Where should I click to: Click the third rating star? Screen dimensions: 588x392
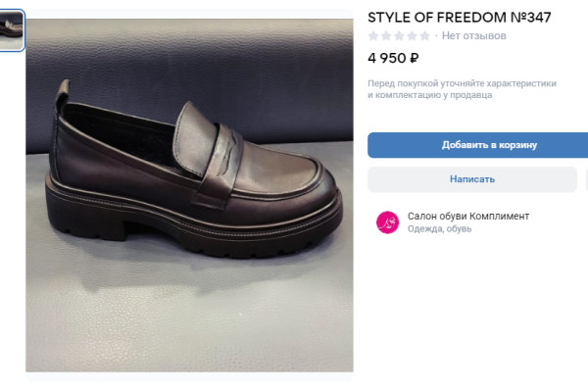[x=399, y=36]
